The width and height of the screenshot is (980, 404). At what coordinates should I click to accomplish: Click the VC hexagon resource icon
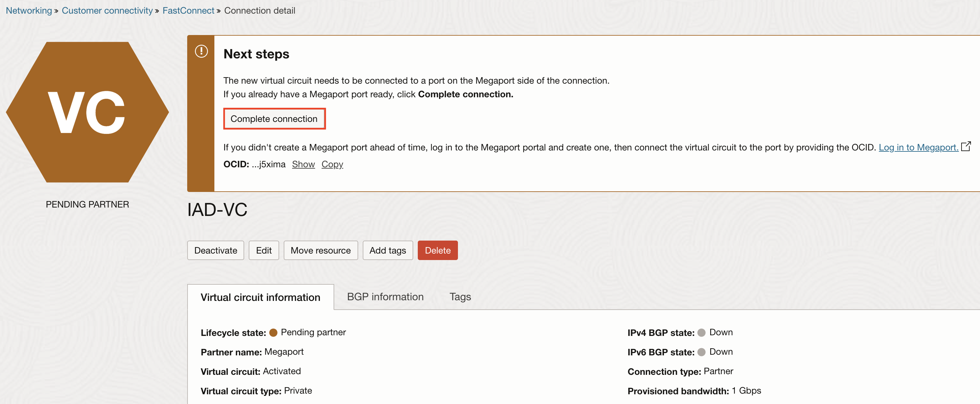coord(87,112)
